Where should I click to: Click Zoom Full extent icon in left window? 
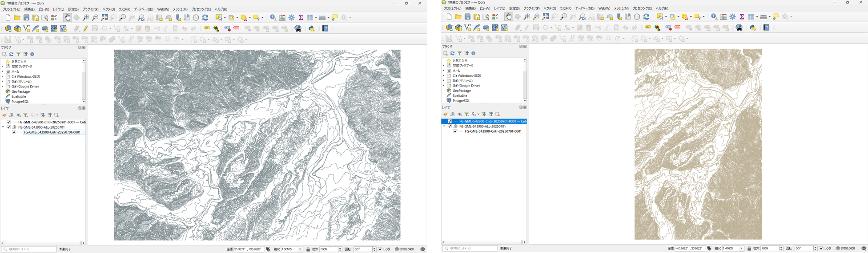pos(104,18)
